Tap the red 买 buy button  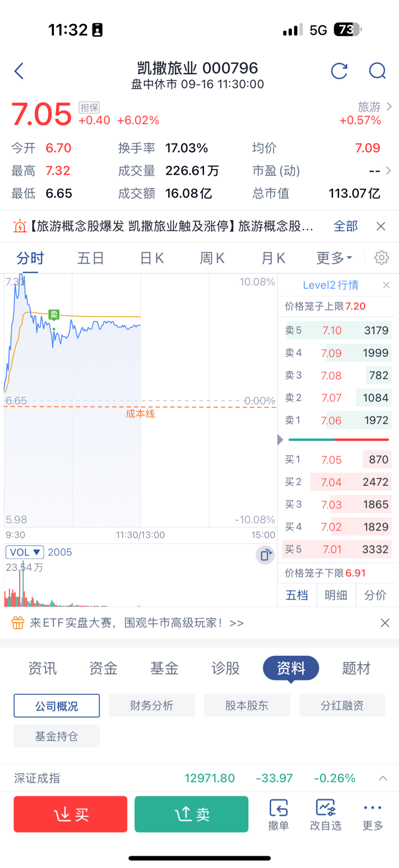[71, 814]
